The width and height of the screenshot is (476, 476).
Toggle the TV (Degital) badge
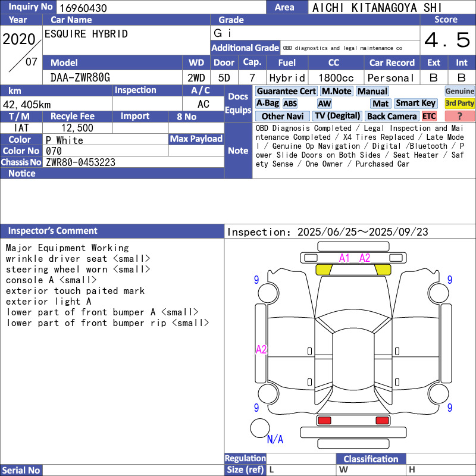[x=337, y=116]
